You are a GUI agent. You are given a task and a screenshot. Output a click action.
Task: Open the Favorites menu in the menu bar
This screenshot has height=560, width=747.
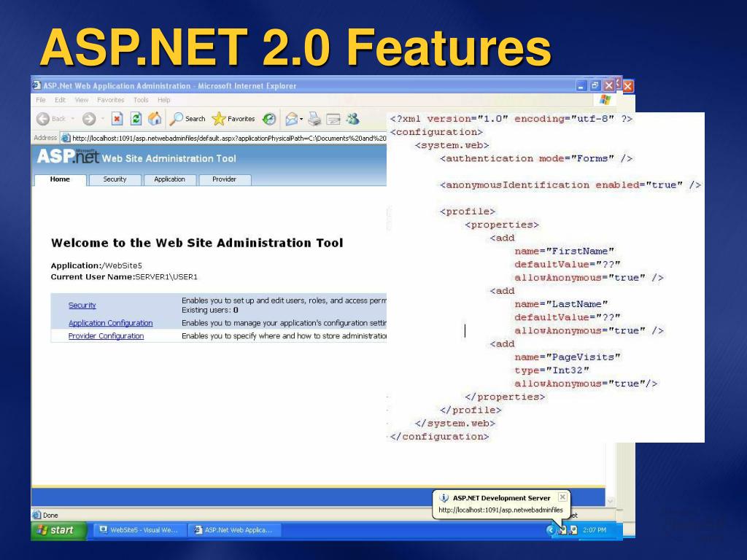111,100
